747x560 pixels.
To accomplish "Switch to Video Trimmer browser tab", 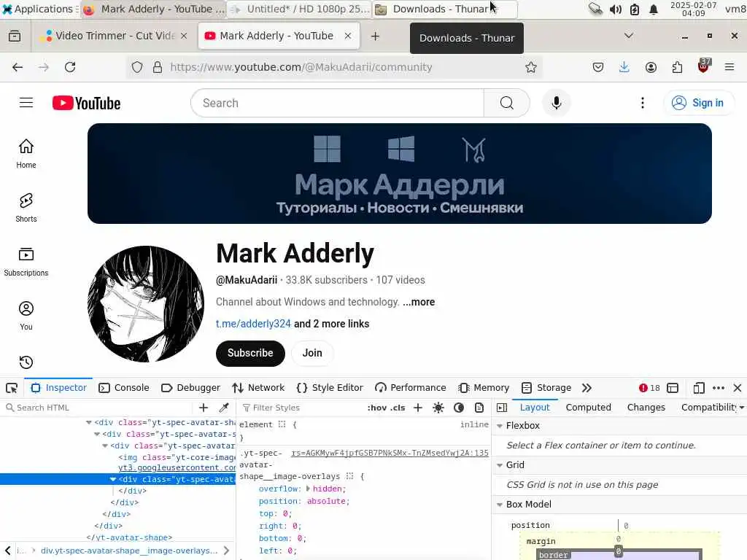I will pos(115,36).
